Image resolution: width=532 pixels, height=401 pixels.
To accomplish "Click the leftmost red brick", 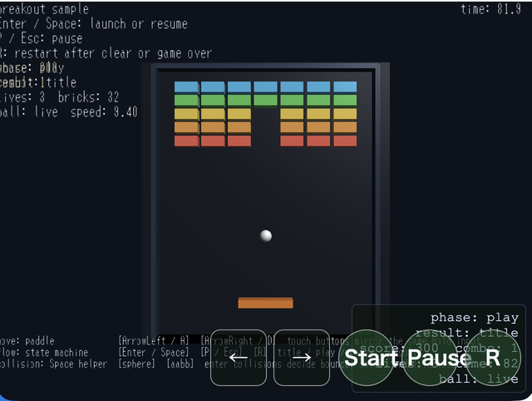I will tap(186, 141).
